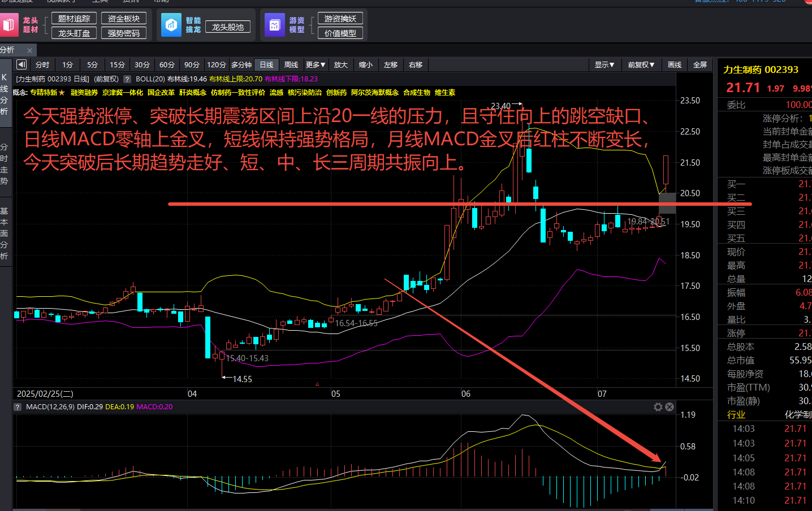Screen dimensions: 812x511
Task: Click the 国企改革 concept tag
Action: point(161,93)
